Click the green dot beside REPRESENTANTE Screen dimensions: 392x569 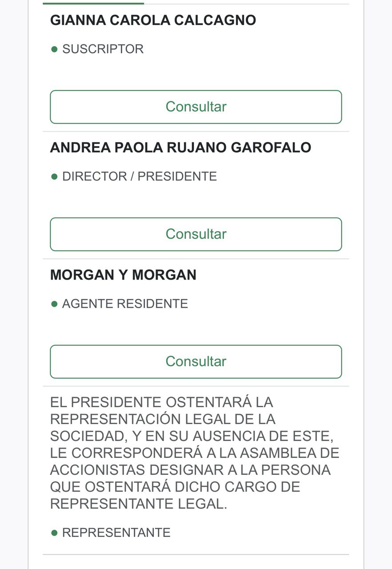tap(54, 533)
